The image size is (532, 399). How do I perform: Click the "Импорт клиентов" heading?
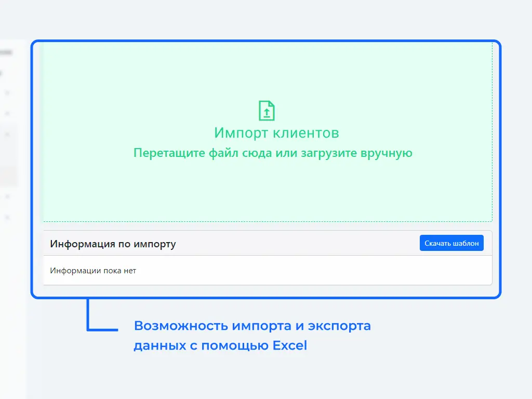pyautogui.click(x=276, y=133)
